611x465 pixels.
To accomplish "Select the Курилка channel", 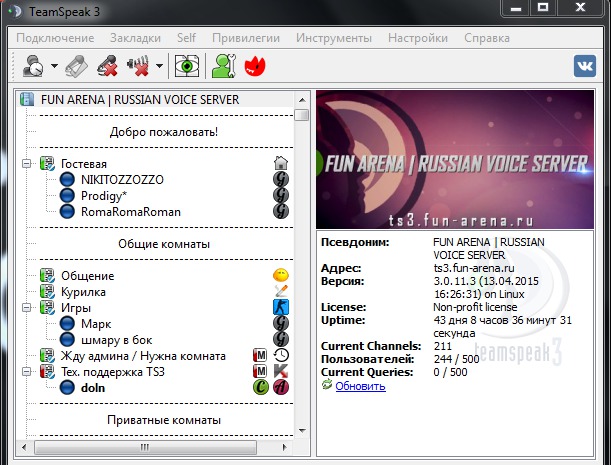I will [x=83, y=292].
